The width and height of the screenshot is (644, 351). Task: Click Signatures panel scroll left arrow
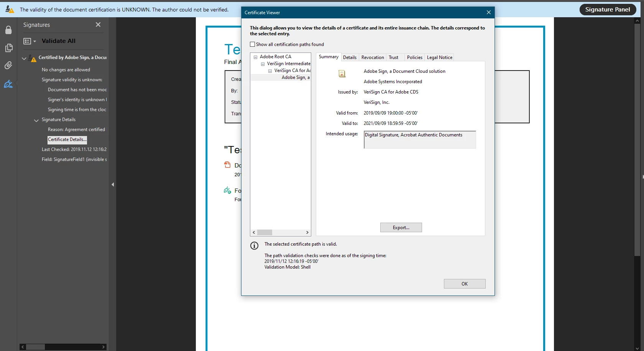pyautogui.click(x=23, y=347)
